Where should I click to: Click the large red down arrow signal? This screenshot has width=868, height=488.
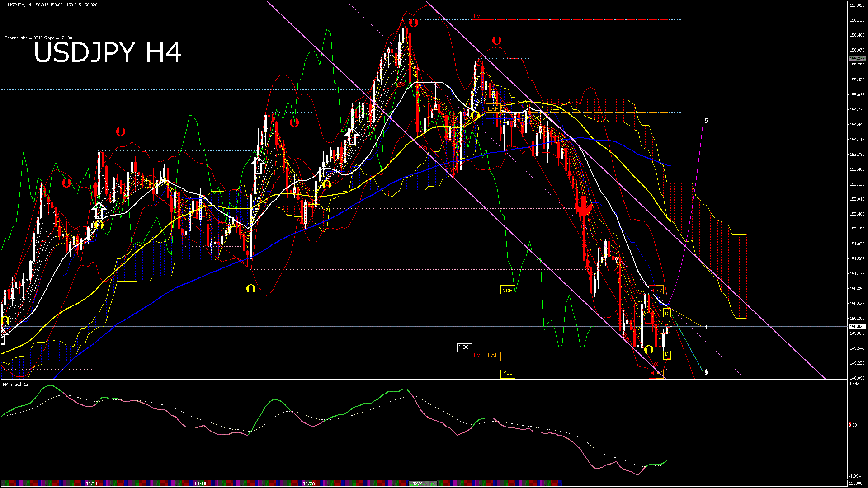pyautogui.click(x=584, y=207)
